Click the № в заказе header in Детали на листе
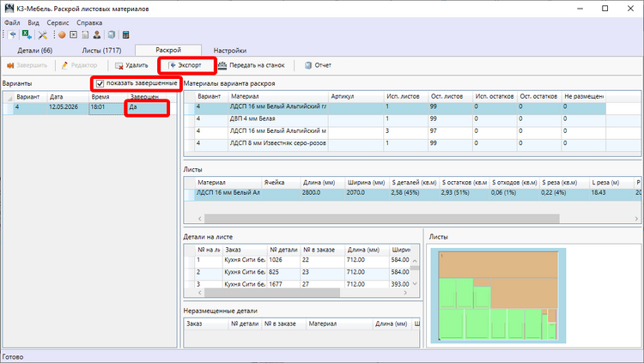644x363 pixels. (322, 250)
